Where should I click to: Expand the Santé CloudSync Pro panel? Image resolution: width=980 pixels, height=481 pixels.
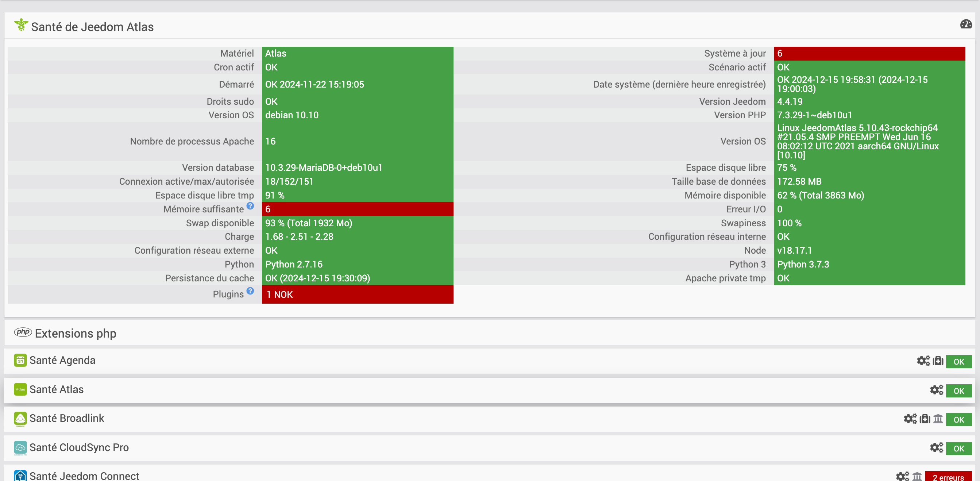[x=79, y=447]
